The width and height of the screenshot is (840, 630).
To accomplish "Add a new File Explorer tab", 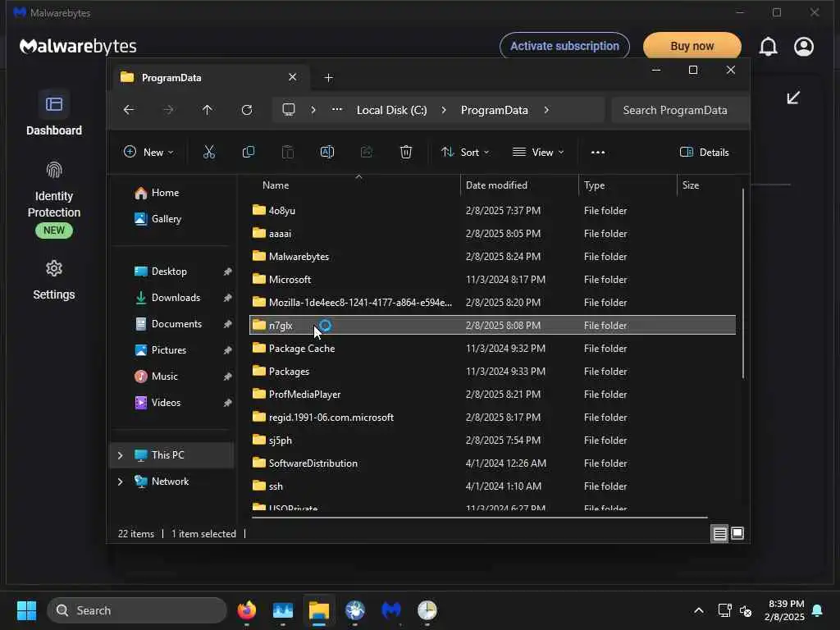I will pyautogui.click(x=328, y=78).
